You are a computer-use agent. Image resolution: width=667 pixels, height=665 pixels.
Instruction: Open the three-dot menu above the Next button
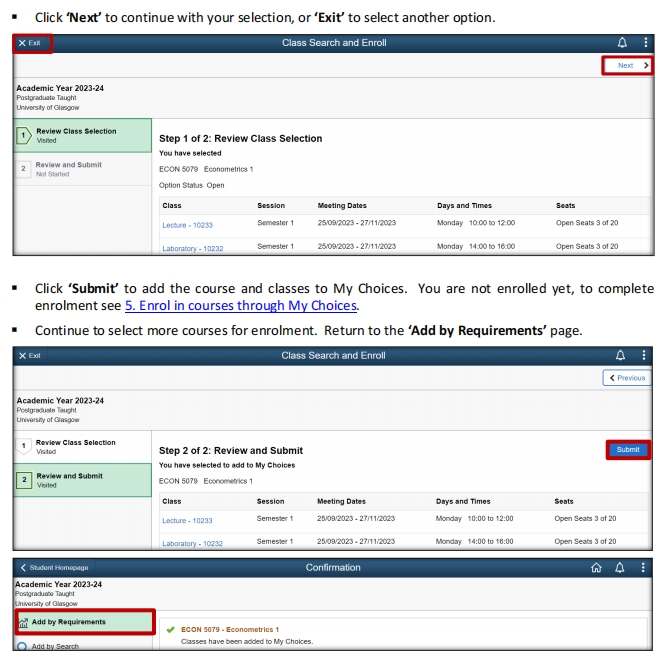pos(645,43)
